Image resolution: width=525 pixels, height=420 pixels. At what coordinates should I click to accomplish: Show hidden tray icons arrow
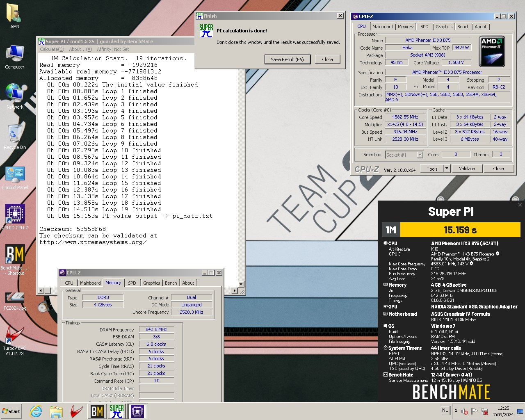tap(456, 411)
